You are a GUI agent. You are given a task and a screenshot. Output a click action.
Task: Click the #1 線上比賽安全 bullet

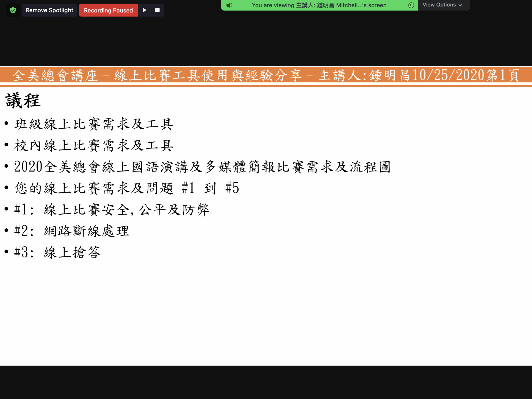pos(112,209)
